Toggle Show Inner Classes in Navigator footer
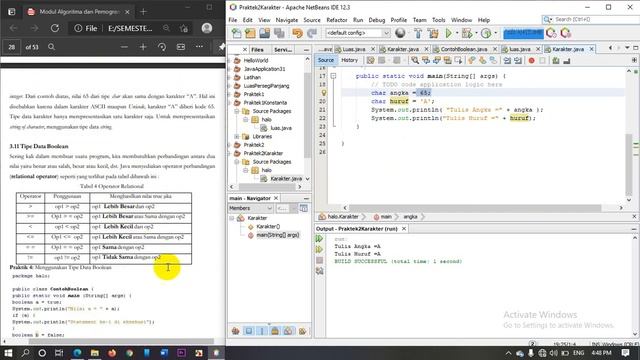640x360 pixels. tap(288, 331)
